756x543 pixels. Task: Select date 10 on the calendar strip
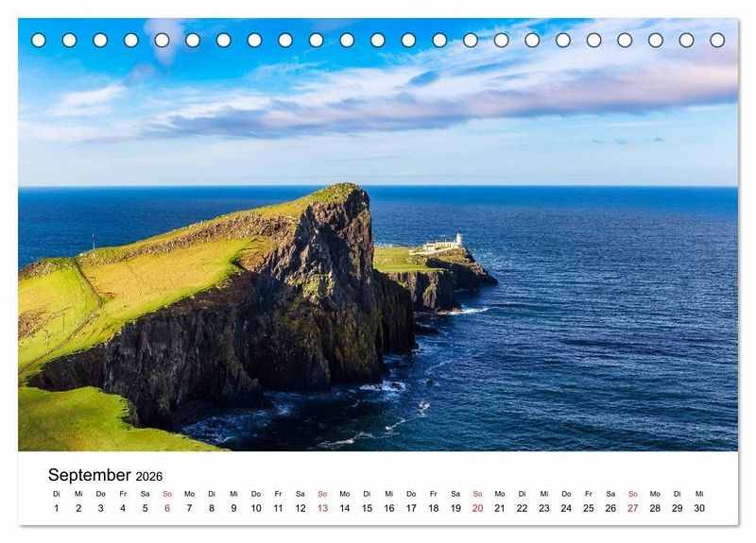(256, 508)
